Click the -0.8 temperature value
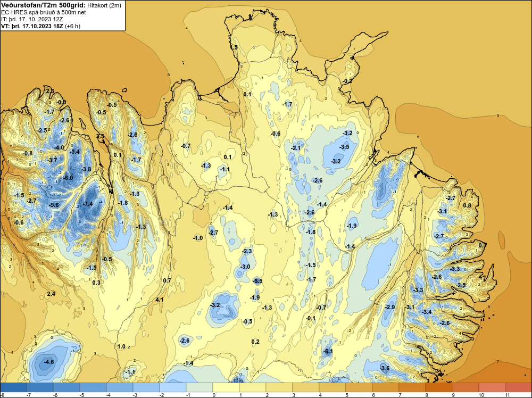Viewport: 532px width, 398px height. (28, 153)
